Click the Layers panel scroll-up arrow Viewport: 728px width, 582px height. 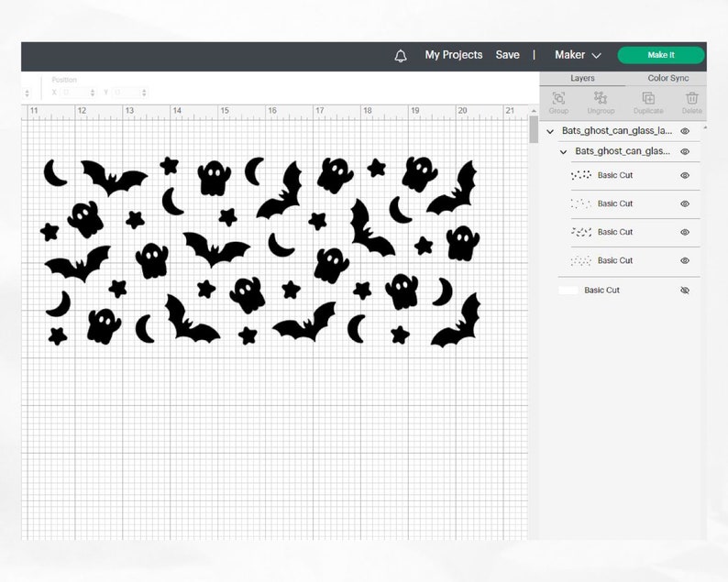705,127
